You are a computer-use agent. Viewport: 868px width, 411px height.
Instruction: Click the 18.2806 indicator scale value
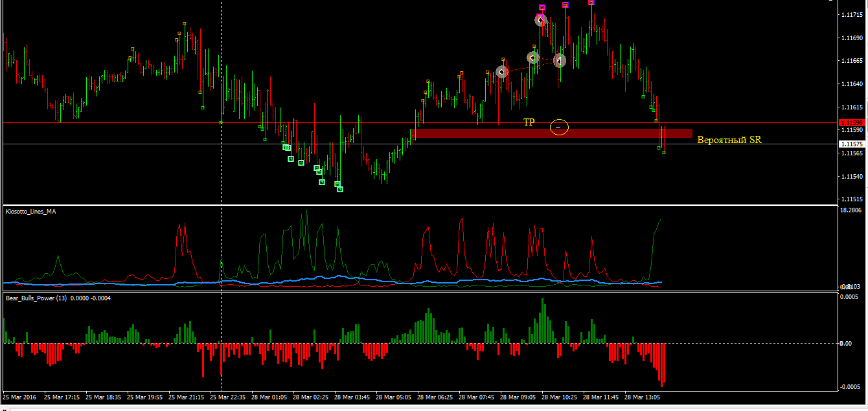[850, 210]
